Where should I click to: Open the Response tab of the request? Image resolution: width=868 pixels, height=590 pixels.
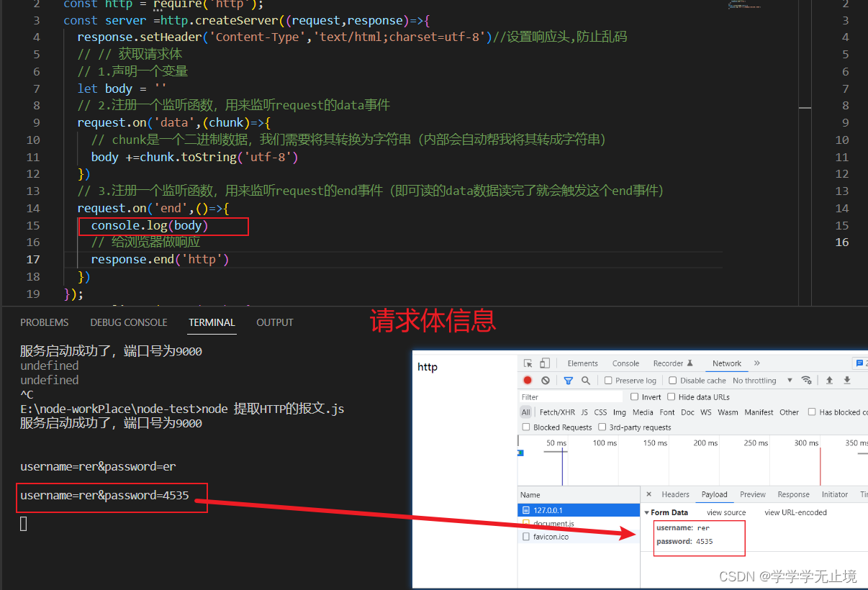pyautogui.click(x=793, y=494)
